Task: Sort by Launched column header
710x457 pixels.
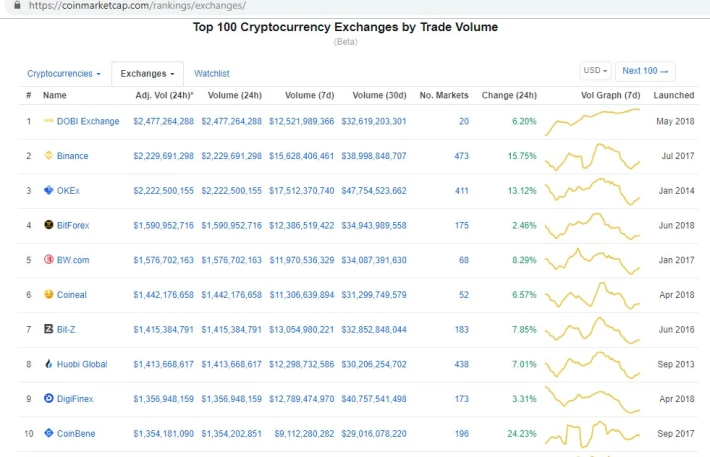Action: click(673, 95)
